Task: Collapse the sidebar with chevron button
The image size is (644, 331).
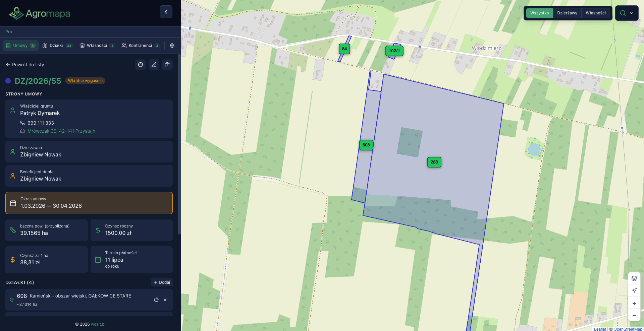Action: [x=166, y=12]
